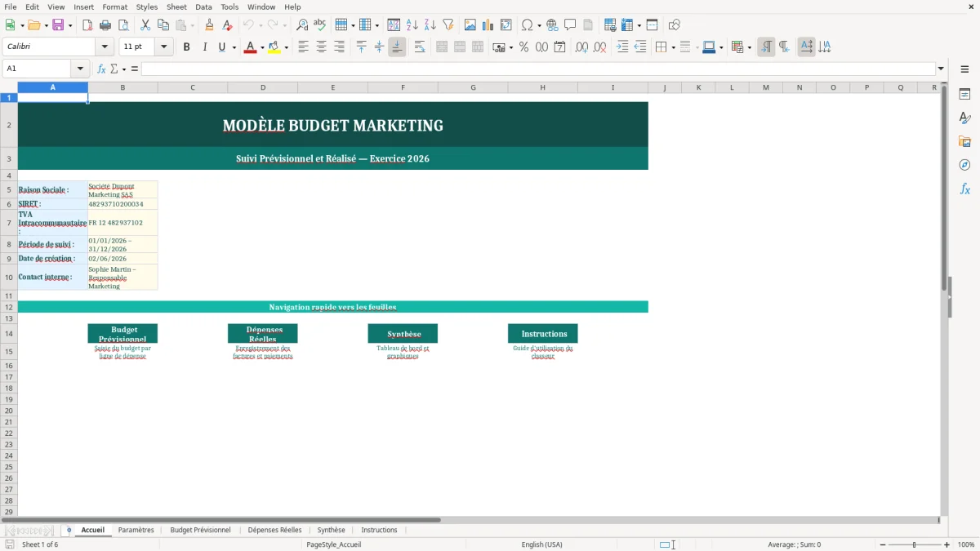Viewport: 980px width, 551px height.
Task: Click English (USA) language in status bar
Action: tap(541, 544)
